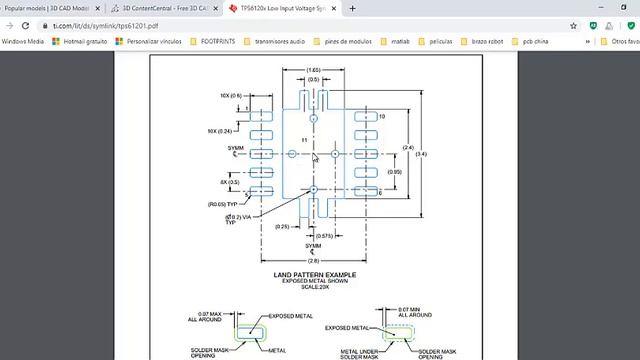
Task: Click the METAL UNDER SOLDER MASK label
Action: [x=359, y=354]
